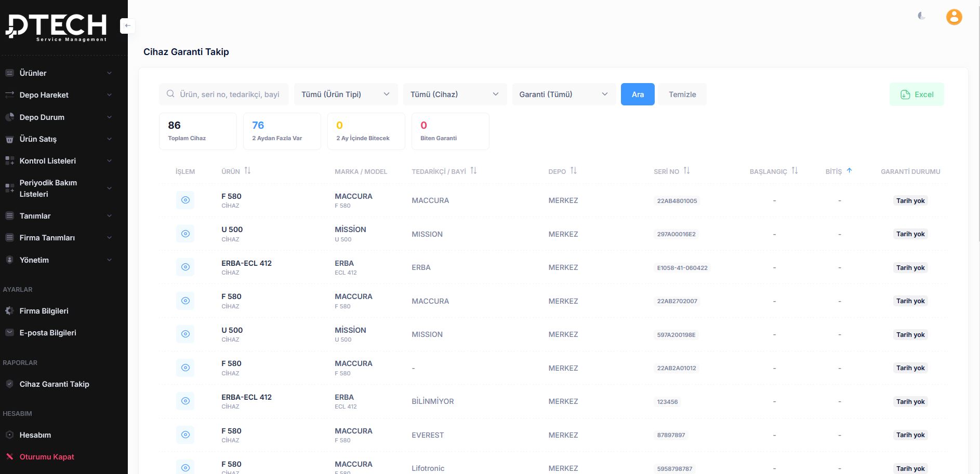This screenshot has height=474, width=980.
Task: Click the Depo Durum pie icon
Action: pos(9,117)
